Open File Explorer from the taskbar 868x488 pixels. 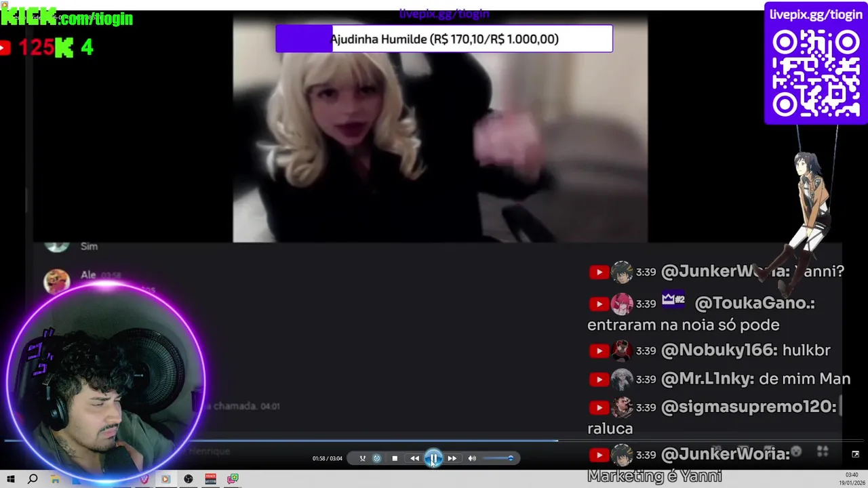55,479
